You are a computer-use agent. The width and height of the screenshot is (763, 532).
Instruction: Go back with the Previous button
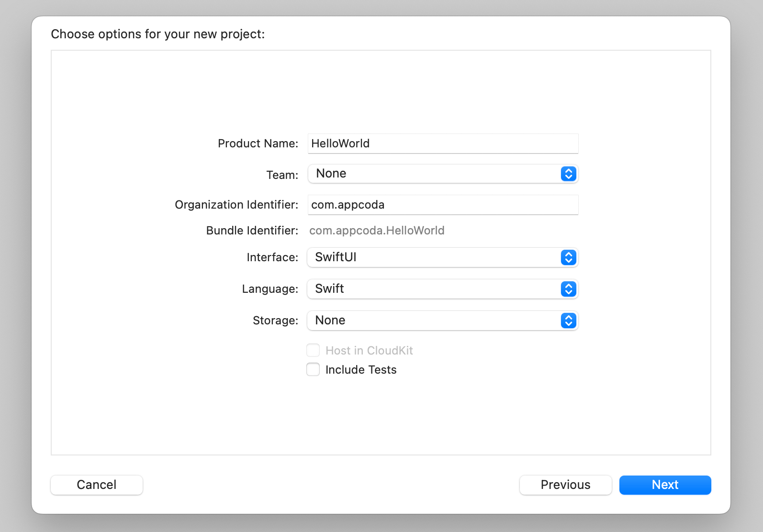[x=565, y=485]
